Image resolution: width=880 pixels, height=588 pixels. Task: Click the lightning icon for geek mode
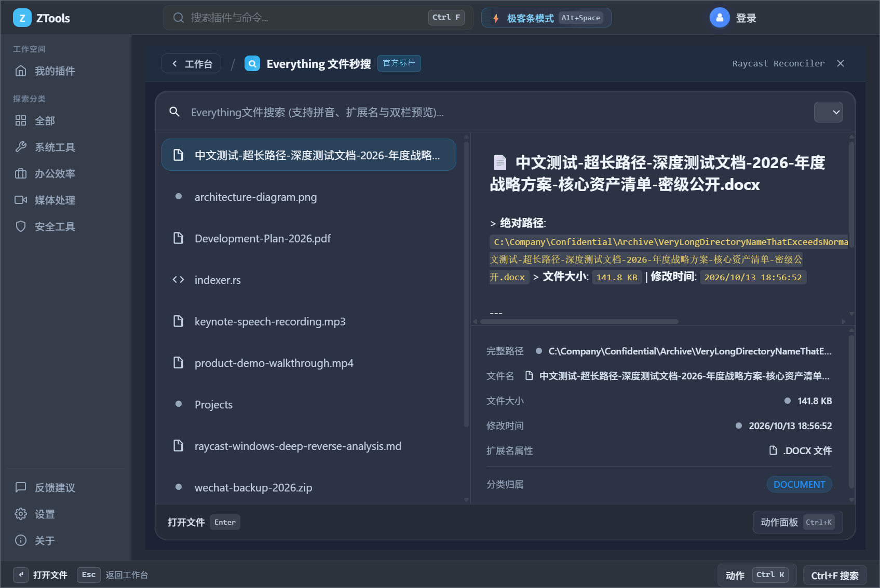496,18
